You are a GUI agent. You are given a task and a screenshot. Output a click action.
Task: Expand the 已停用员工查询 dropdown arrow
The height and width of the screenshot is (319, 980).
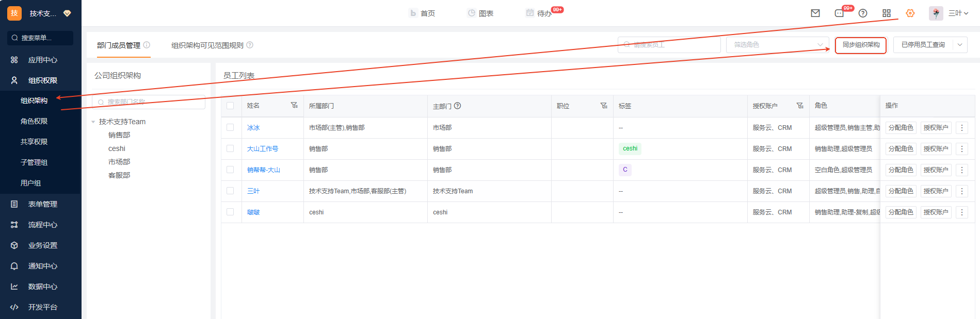point(960,45)
